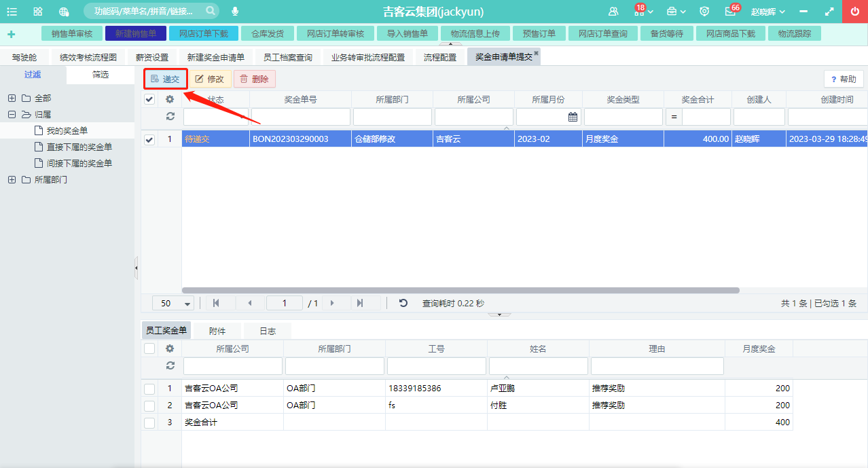Click the gear settings icon in upper grid
This screenshot has width=868, height=468.
coord(170,99)
